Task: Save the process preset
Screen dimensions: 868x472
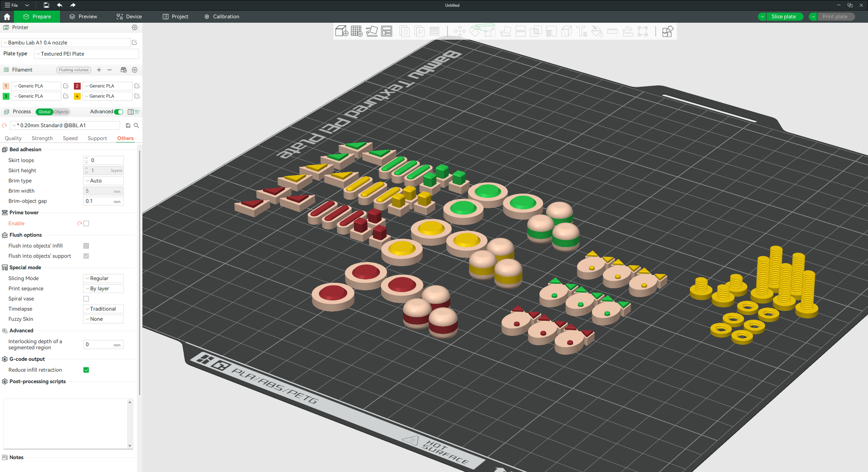Action: tap(128, 126)
